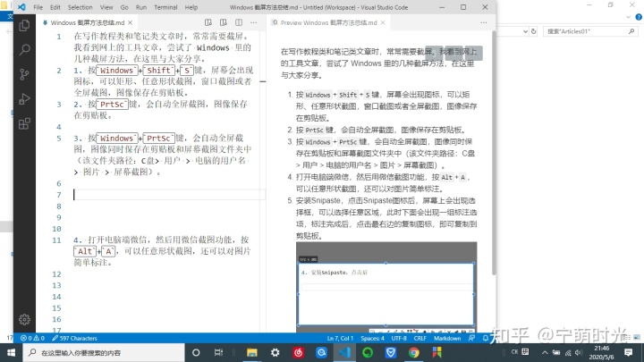
Task: Click Ln 7, Col 1 in the status bar
Action: pyautogui.click(x=340, y=338)
